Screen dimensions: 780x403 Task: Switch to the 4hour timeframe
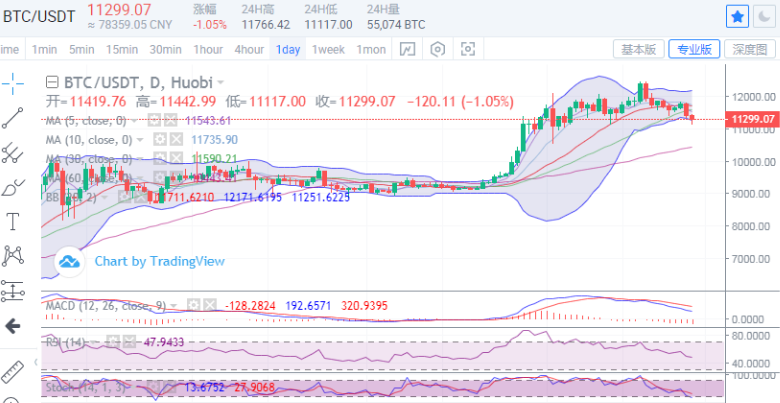tap(249, 49)
